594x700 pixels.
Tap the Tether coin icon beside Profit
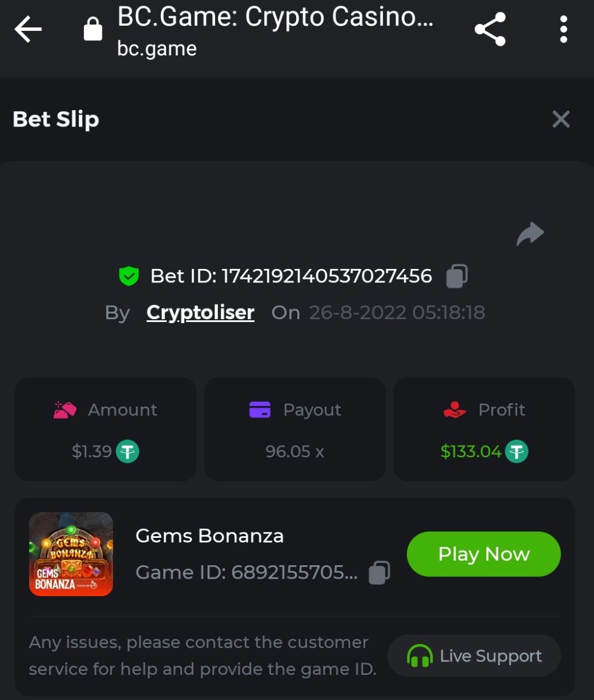(516, 452)
